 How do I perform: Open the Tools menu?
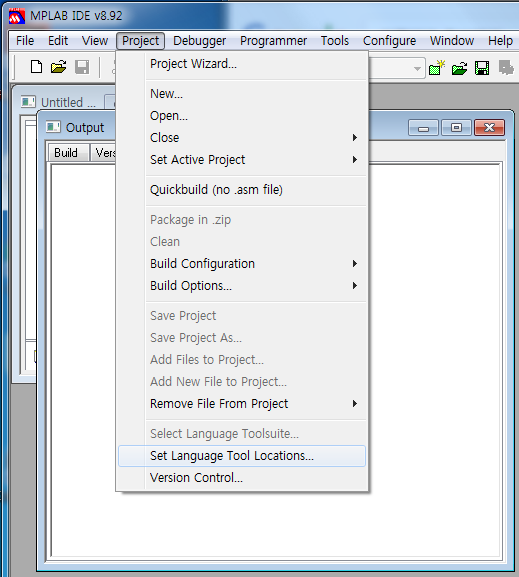tap(335, 40)
